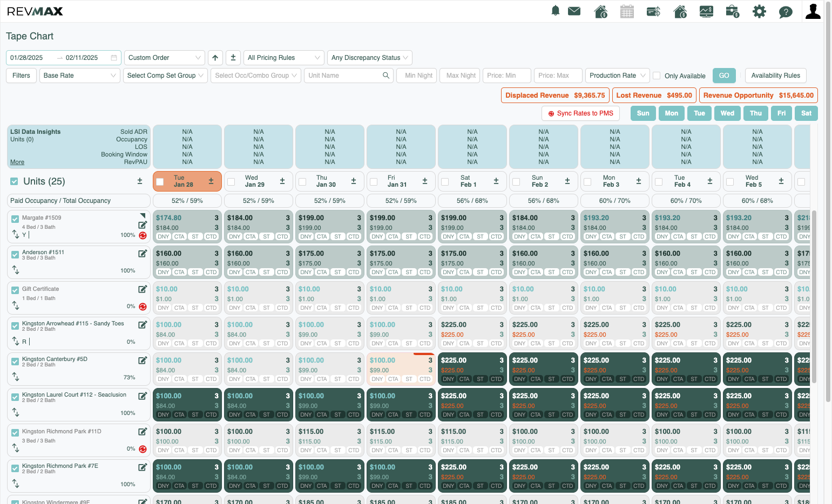Click Sync Rates to PMS
The image size is (832, 504).
click(580, 113)
